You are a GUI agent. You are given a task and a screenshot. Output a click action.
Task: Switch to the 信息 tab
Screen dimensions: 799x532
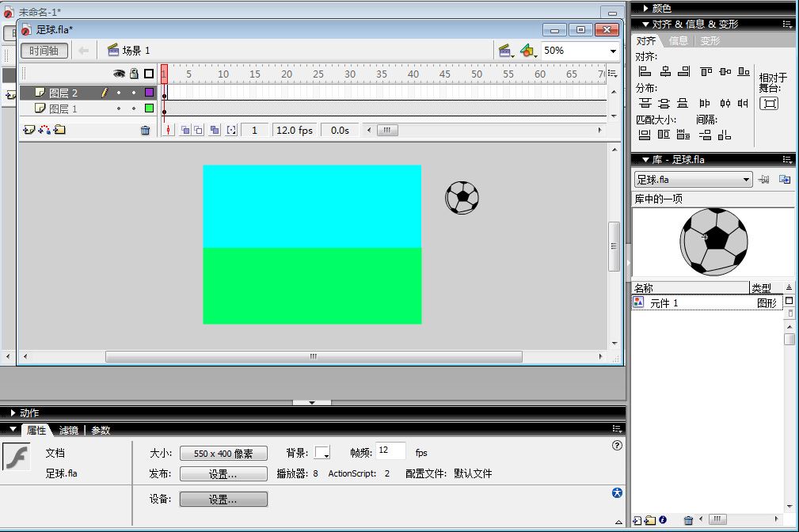click(678, 40)
